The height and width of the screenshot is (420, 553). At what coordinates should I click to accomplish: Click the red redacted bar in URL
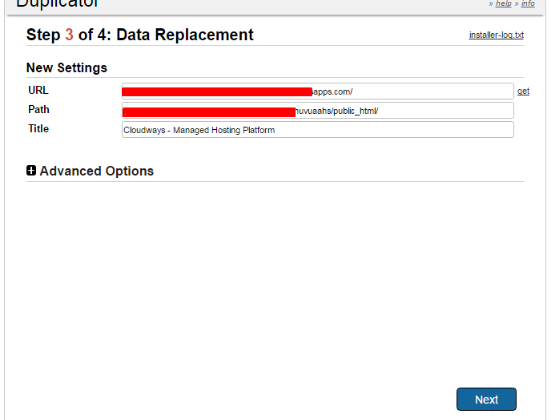pos(217,92)
